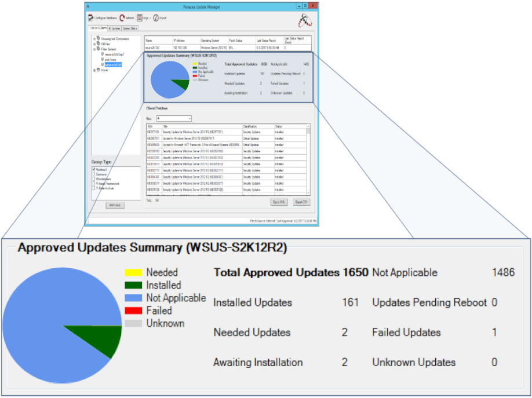532x398 pixels.
Task: Click the Failed red legend swatch in the app window
Action: [195, 76]
